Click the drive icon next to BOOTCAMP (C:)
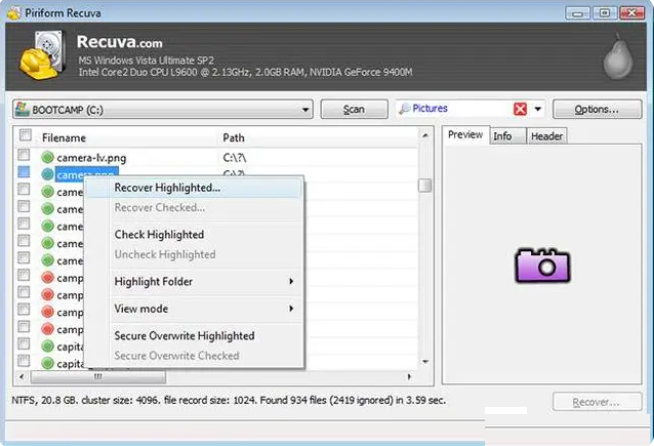The image size is (654, 446). [22, 109]
